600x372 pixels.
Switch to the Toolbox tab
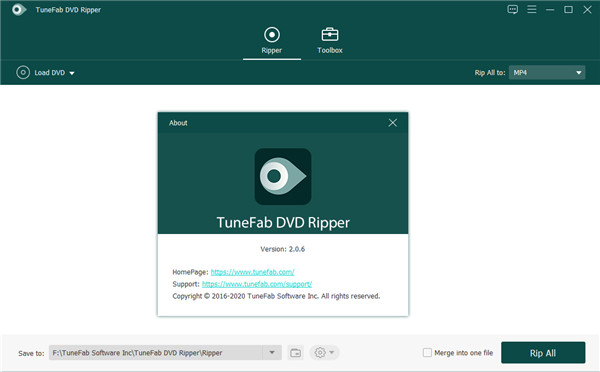(x=329, y=41)
